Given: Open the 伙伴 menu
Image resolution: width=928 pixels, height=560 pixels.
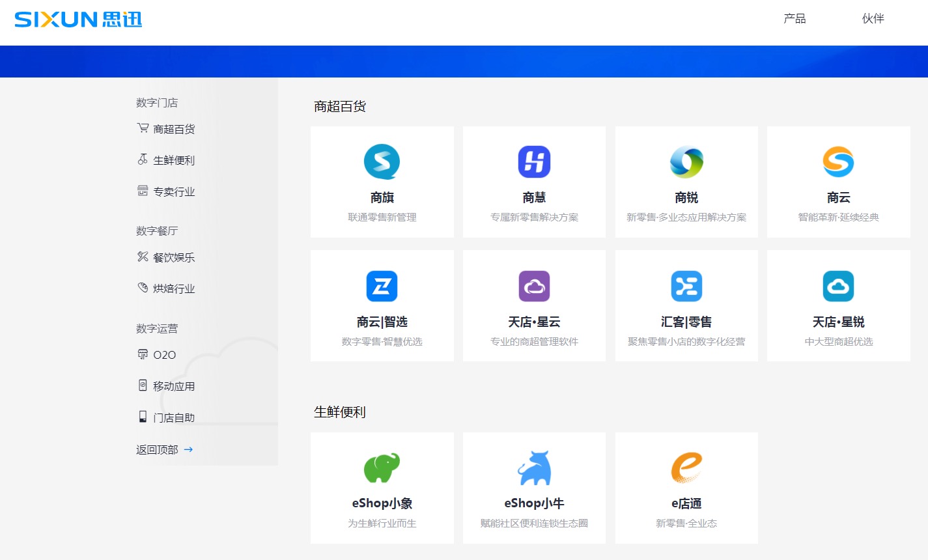Looking at the screenshot, I should [873, 19].
